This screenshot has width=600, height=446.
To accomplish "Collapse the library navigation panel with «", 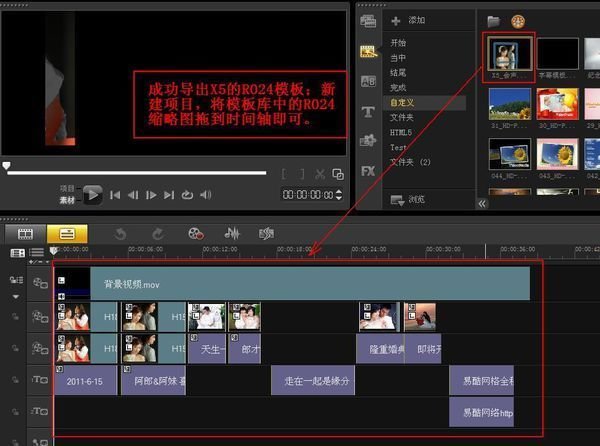I will coord(482,204).
